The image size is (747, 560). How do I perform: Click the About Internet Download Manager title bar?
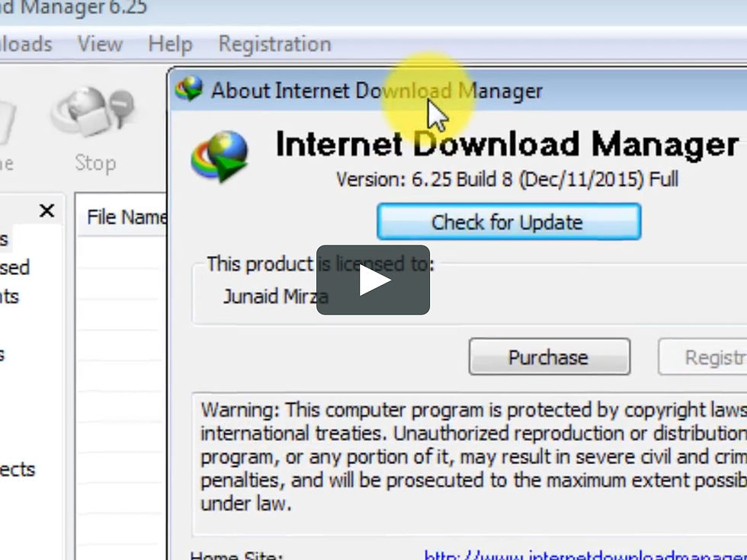[x=457, y=90]
